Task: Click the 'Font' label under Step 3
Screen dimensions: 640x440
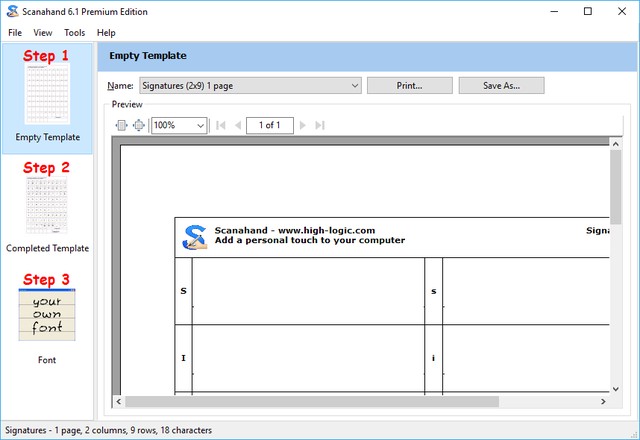Action: 47,360
